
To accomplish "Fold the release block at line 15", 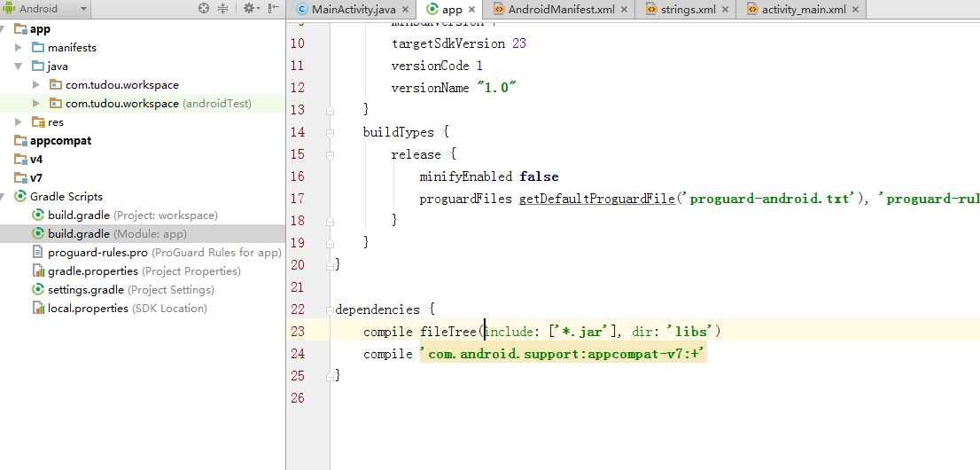I will (330, 154).
